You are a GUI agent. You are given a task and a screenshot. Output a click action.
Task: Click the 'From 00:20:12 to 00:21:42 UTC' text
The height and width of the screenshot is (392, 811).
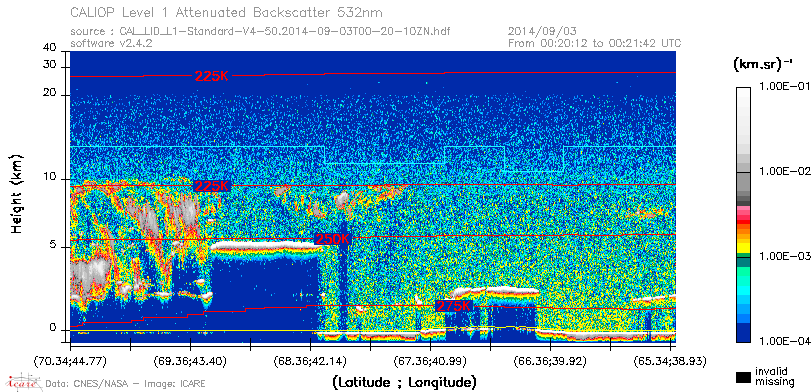(x=595, y=43)
